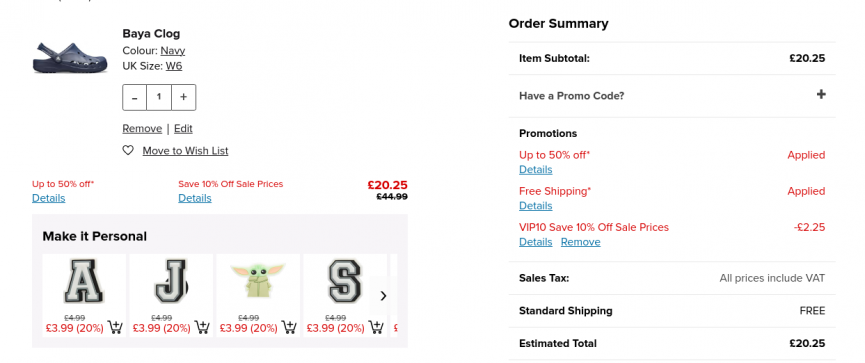Edit the Baya Clog item
This screenshot has height=363, width=865.
(183, 129)
